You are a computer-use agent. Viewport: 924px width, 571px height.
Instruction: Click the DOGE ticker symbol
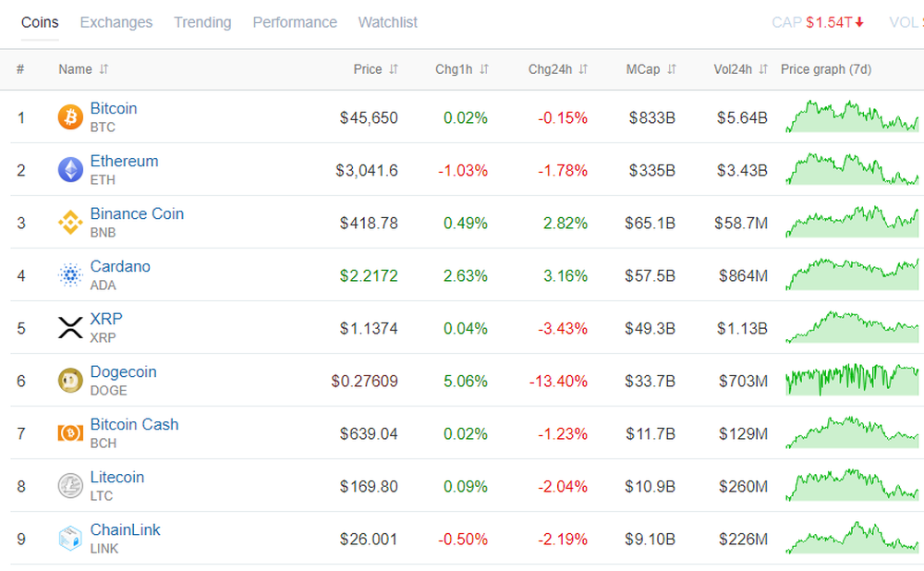pyautogui.click(x=108, y=391)
